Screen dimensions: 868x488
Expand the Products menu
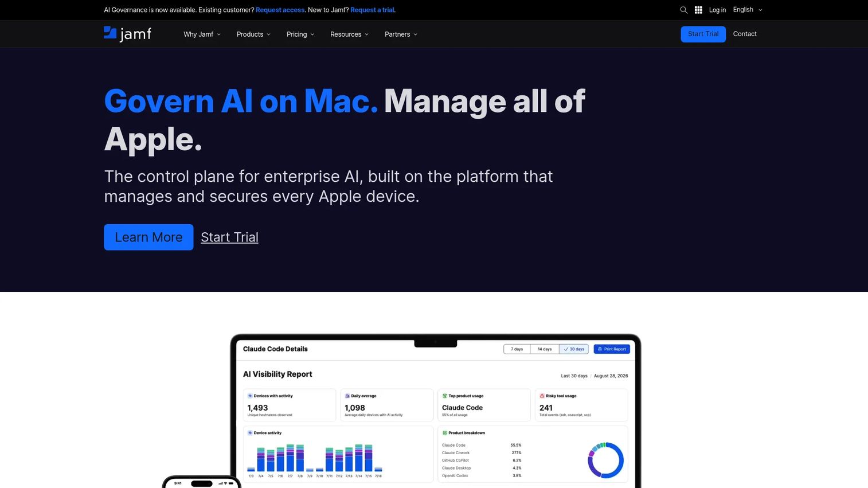pos(253,34)
